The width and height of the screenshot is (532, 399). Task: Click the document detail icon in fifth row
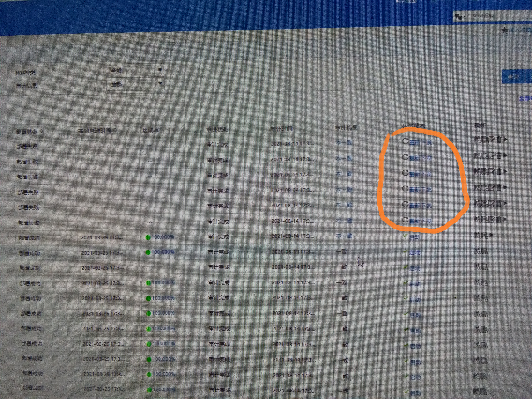click(485, 204)
